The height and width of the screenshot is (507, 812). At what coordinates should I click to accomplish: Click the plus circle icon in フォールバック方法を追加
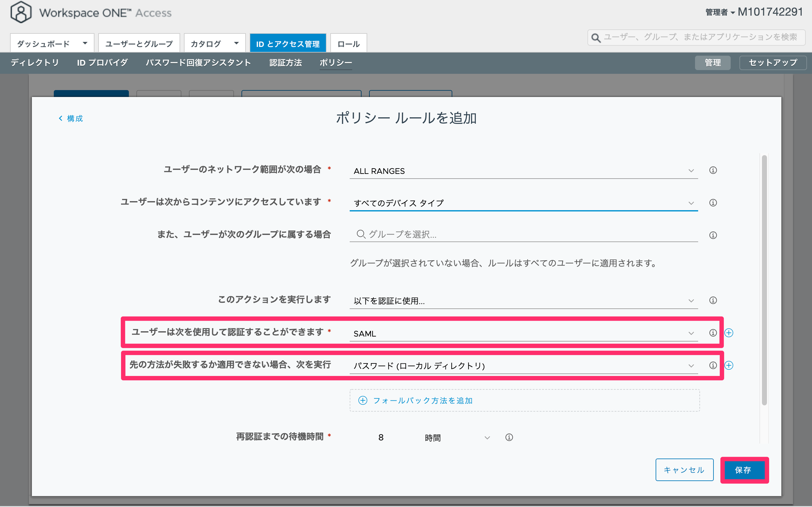[x=363, y=400]
